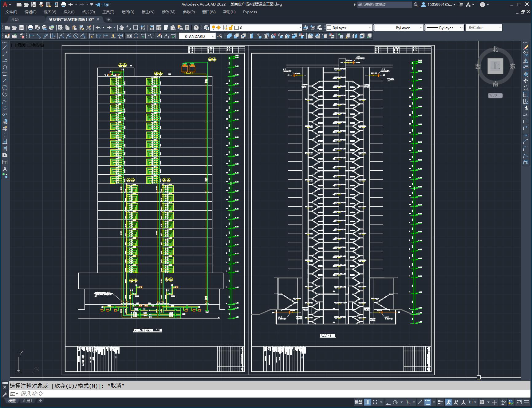Switch to the 开始 tab
Viewport: 532px width, 408px height.
(15, 19)
